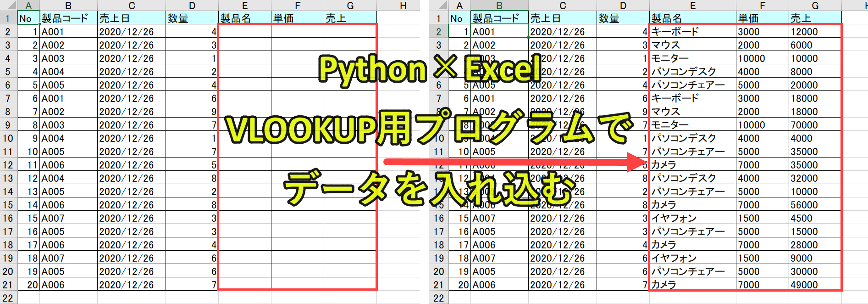This screenshot has width=868, height=304.
Task: Select column F header in right sheet
Action: click(763, 6)
